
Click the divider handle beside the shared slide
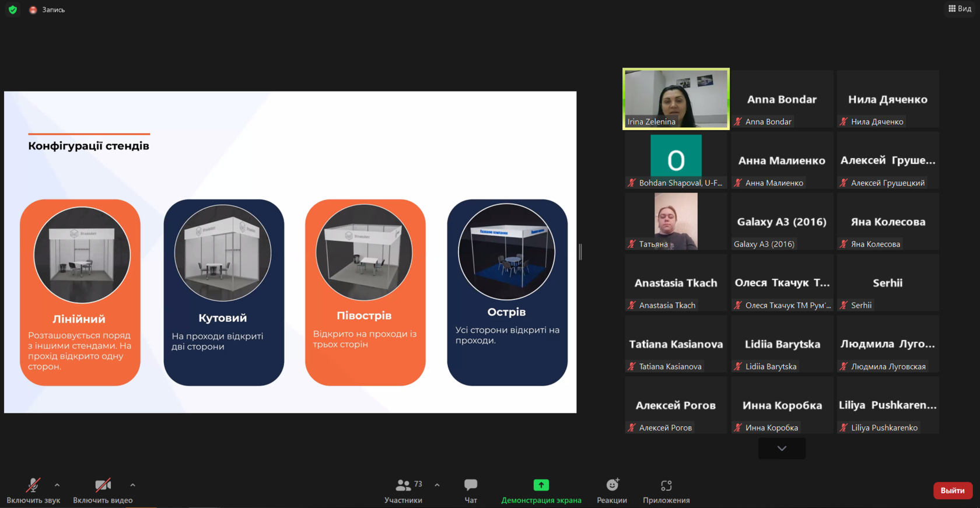click(580, 252)
